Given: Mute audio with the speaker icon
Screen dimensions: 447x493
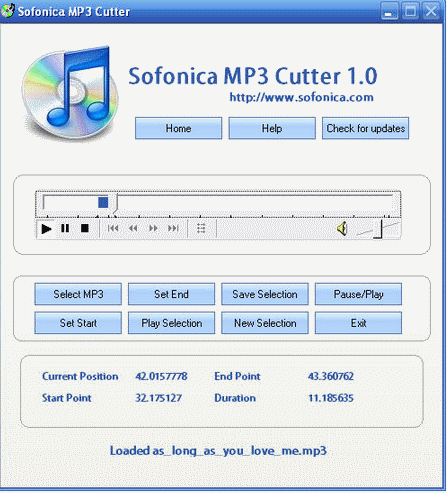Looking at the screenshot, I should click(x=342, y=229).
